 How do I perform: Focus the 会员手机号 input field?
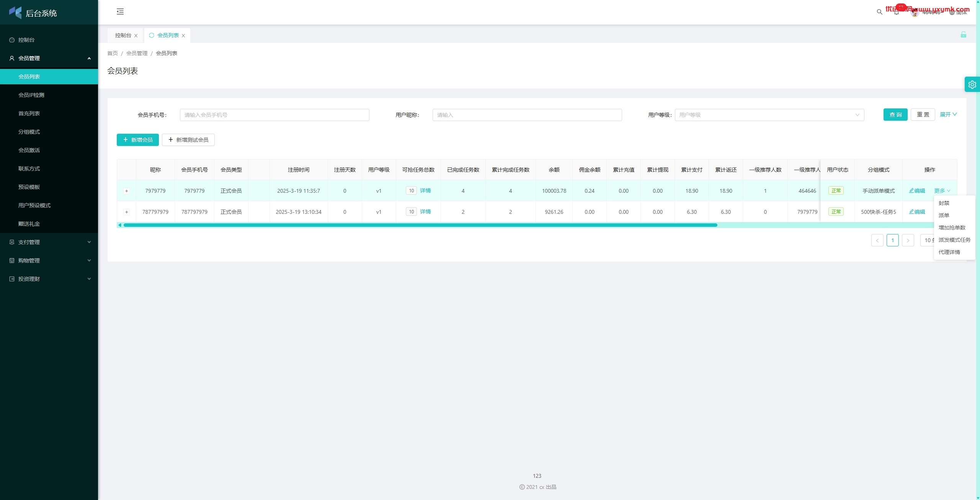click(274, 115)
